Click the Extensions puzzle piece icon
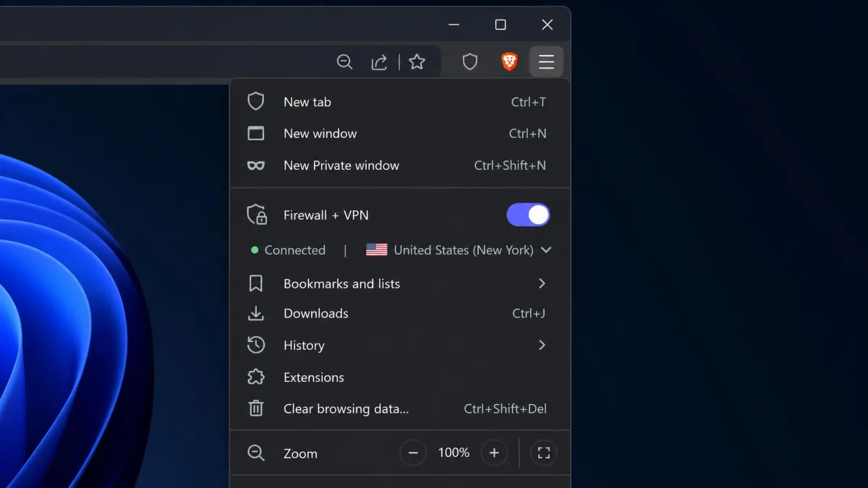The image size is (868, 488). [x=256, y=377]
